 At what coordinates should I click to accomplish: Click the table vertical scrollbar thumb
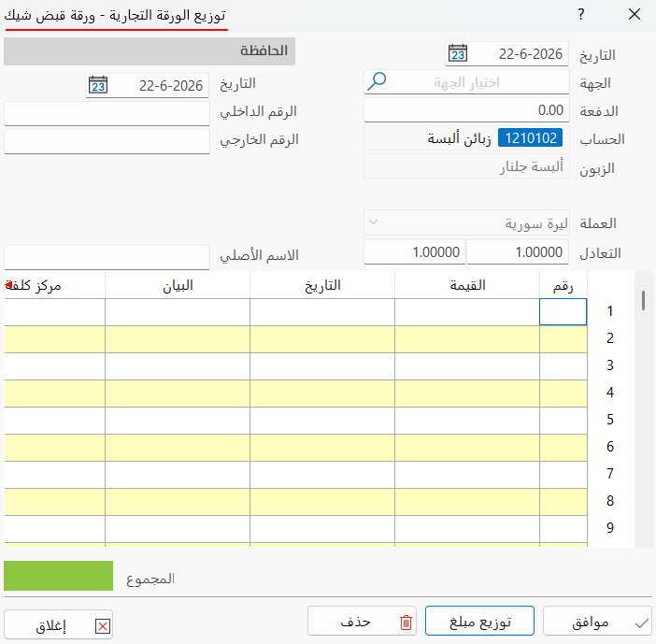643,300
